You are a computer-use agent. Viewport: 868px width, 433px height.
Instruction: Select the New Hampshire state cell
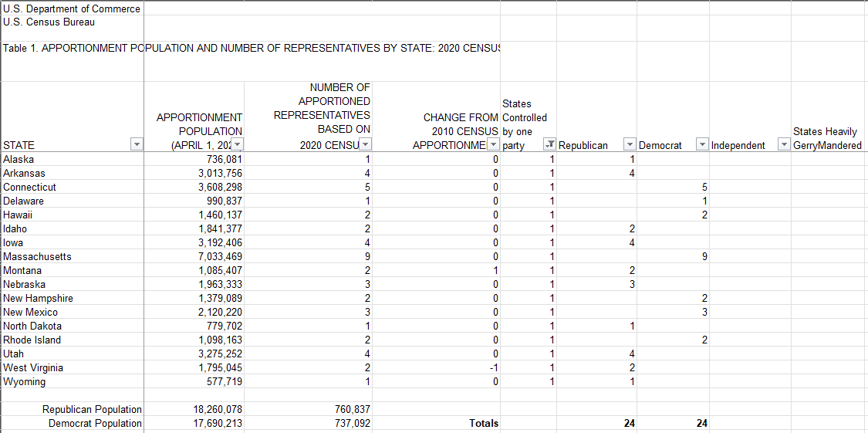(x=73, y=298)
